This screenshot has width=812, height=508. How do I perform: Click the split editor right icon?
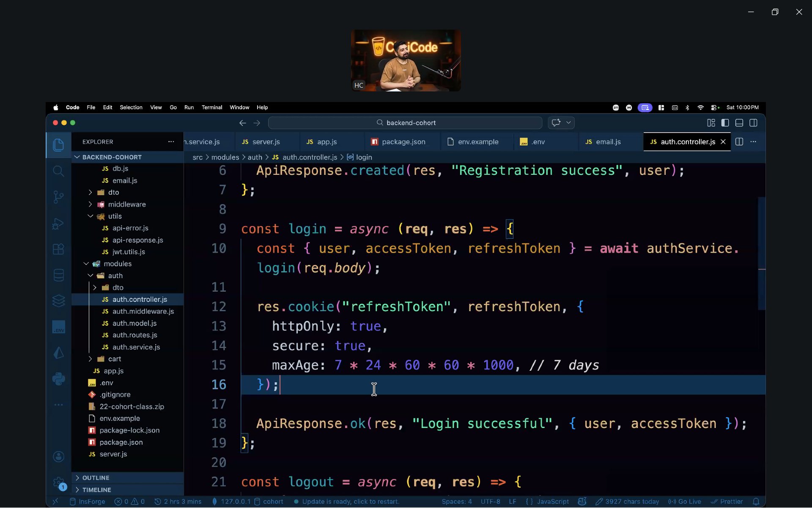tap(739, 142)
